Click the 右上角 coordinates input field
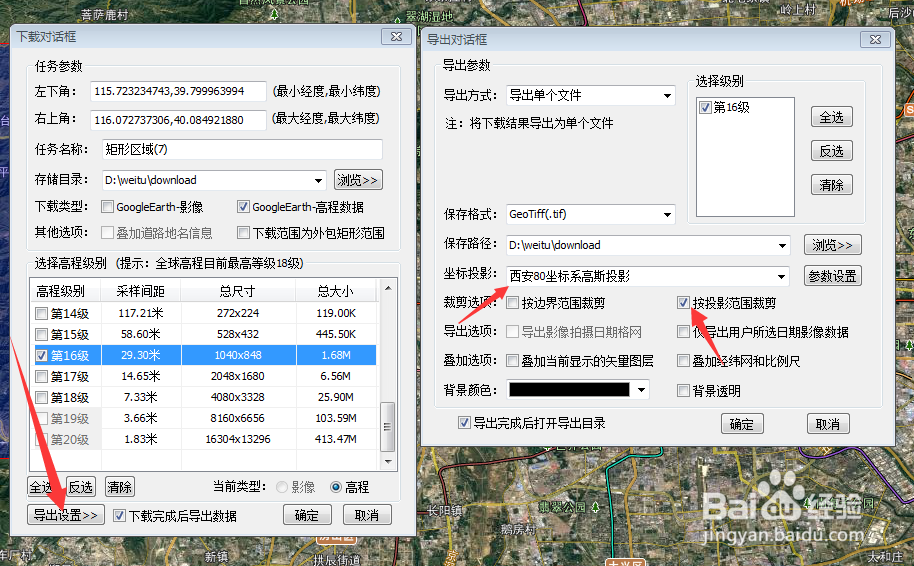 pos(178,120)
